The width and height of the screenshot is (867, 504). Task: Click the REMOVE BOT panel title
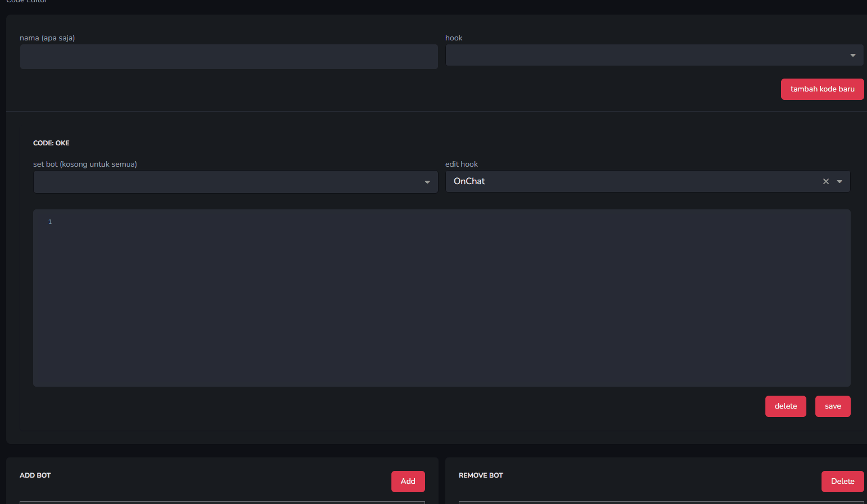481,475
